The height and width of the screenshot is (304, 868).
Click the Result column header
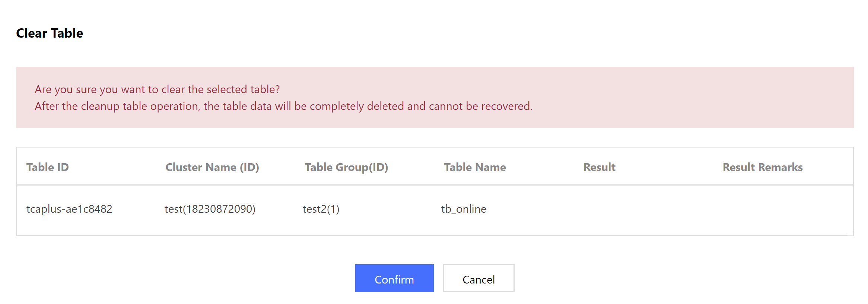click(x=599, y=167)
